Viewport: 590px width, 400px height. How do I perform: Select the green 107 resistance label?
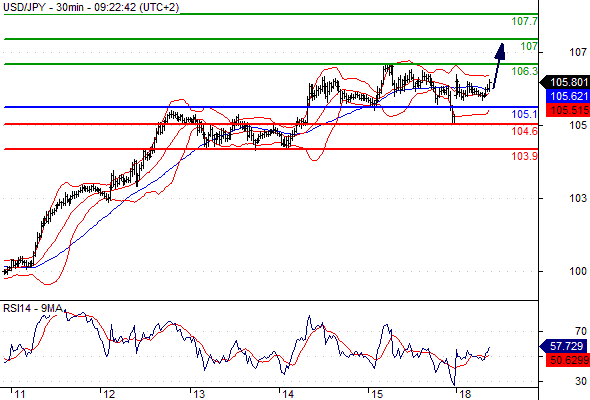529,46
